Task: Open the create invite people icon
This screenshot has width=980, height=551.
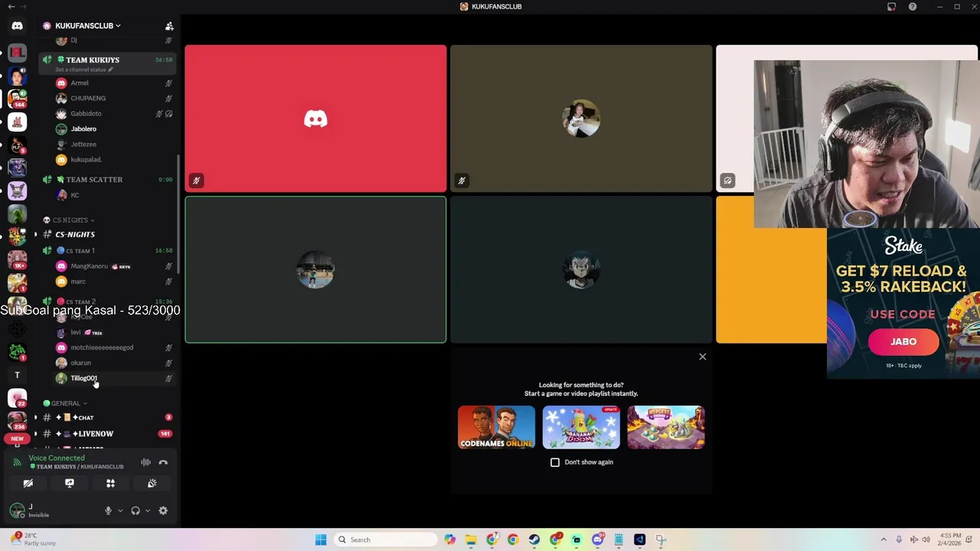Action: 169,26
